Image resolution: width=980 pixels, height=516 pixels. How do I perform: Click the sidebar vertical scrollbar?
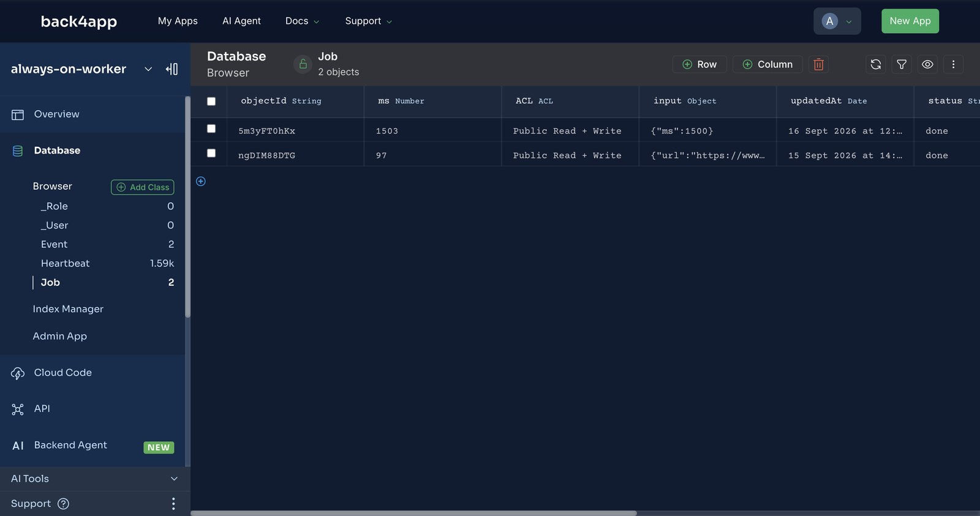click(x=187, y=207)
